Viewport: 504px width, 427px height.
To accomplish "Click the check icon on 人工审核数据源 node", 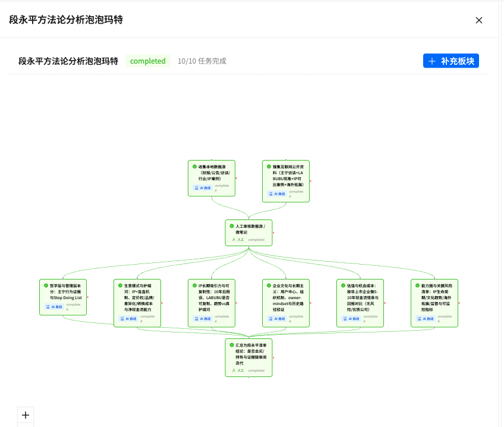I will (232, 226).
